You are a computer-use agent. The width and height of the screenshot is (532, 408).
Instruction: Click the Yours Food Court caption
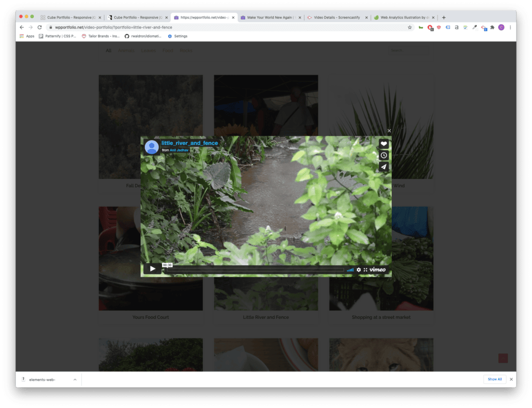[151, 318]
